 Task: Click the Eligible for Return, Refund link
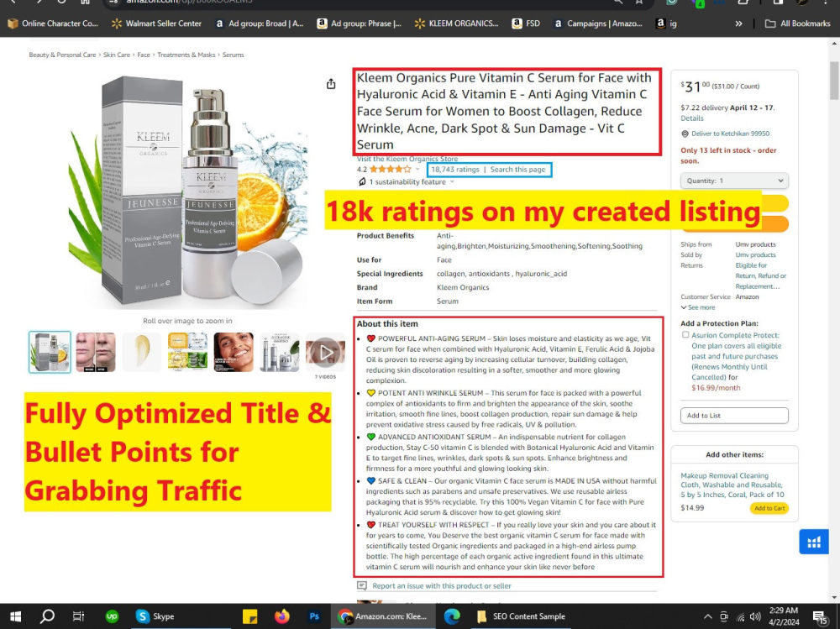(760, 276)
